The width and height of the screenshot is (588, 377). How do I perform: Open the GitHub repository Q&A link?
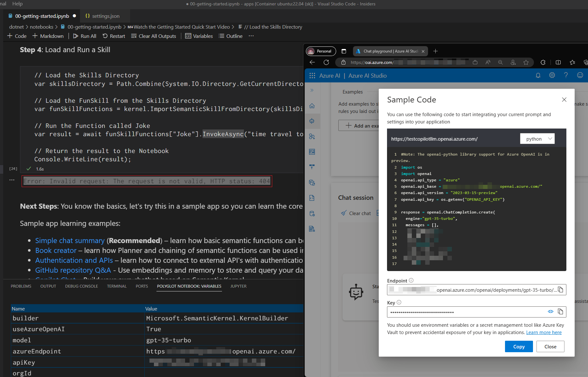[x=73, y=270]
